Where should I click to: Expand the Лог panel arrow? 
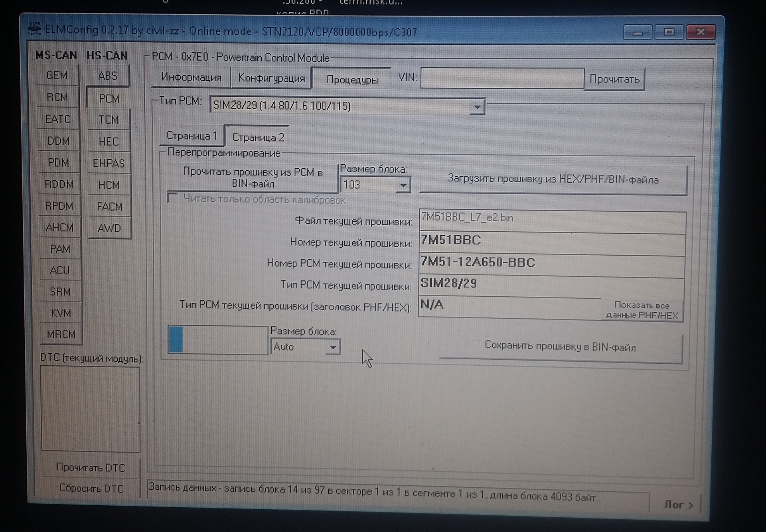[679, 505]
